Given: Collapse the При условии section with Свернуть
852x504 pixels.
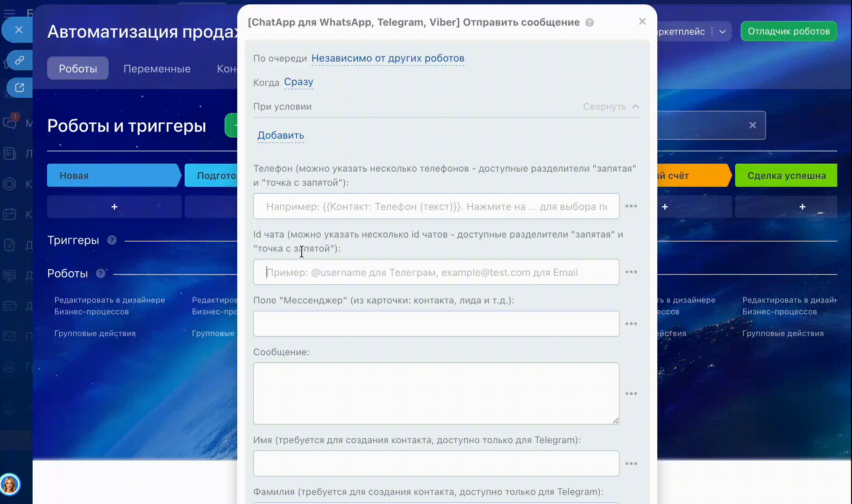Looking at the screenshot, I should click(x=611, y=106).
